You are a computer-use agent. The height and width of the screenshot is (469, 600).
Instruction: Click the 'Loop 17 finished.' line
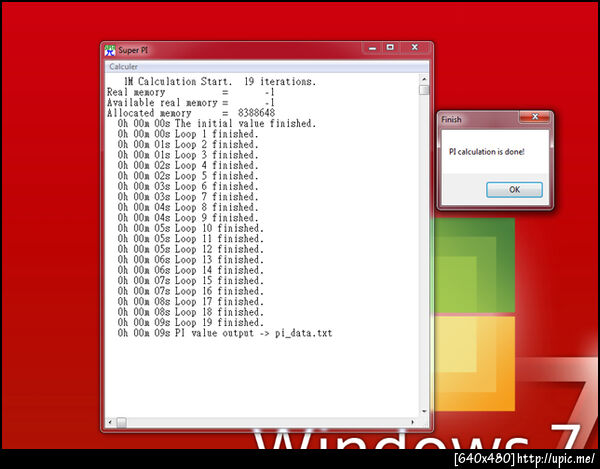point(191,301)
